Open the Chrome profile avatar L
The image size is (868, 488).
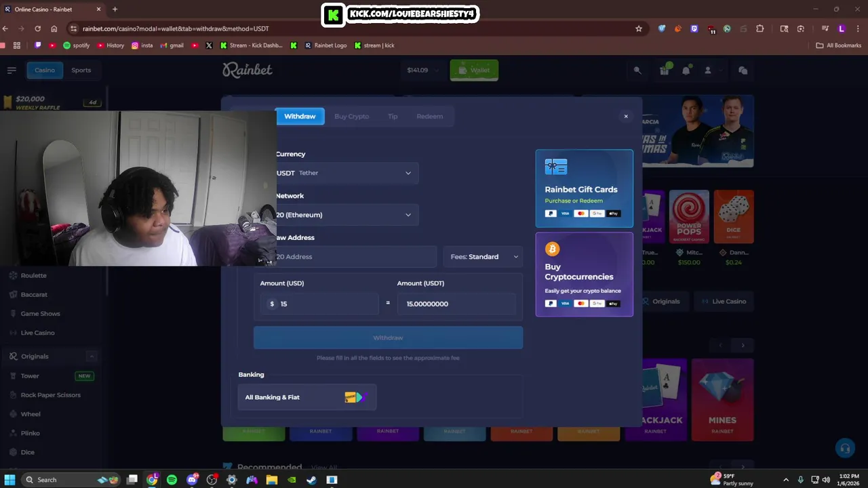[x=842, y=28]
